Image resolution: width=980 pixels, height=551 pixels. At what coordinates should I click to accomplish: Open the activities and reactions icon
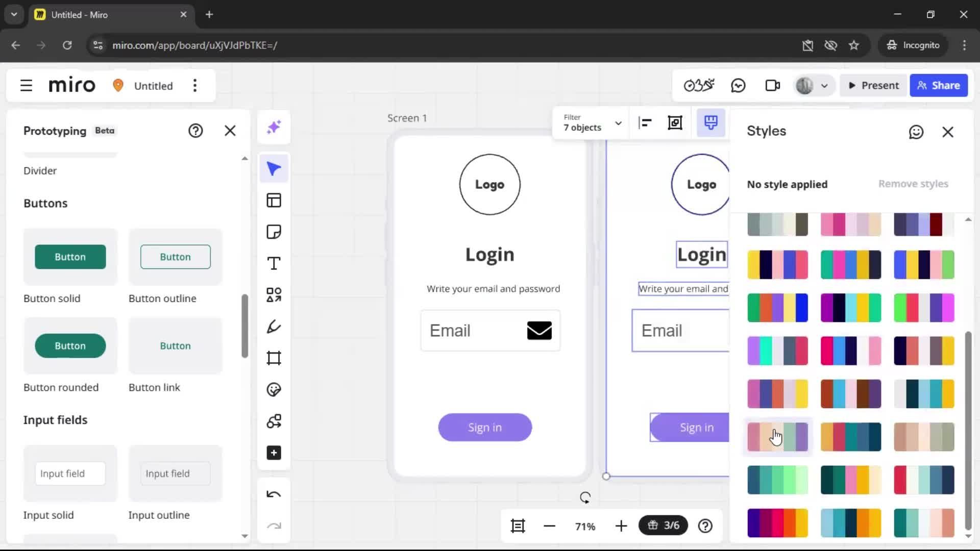pos(699,86)
